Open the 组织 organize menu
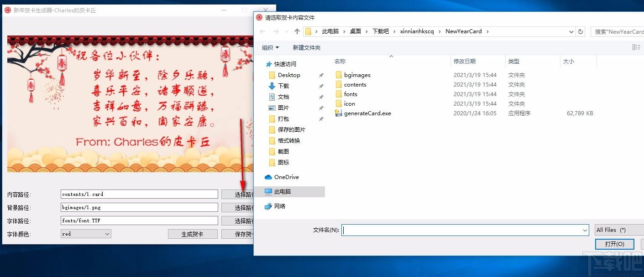Image resolution: width=644 pixels, height=277 pixels. point(270,47)
